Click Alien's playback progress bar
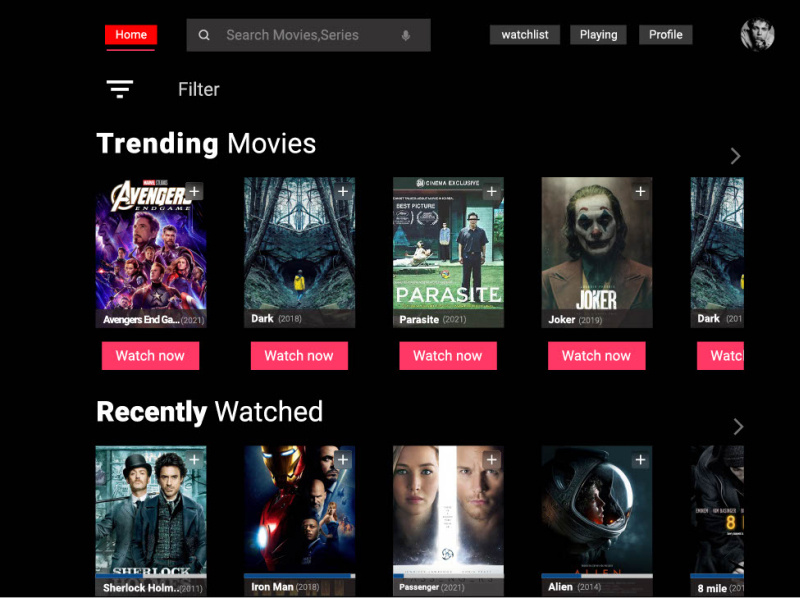 pyautogui.click(x=596, y=575)
